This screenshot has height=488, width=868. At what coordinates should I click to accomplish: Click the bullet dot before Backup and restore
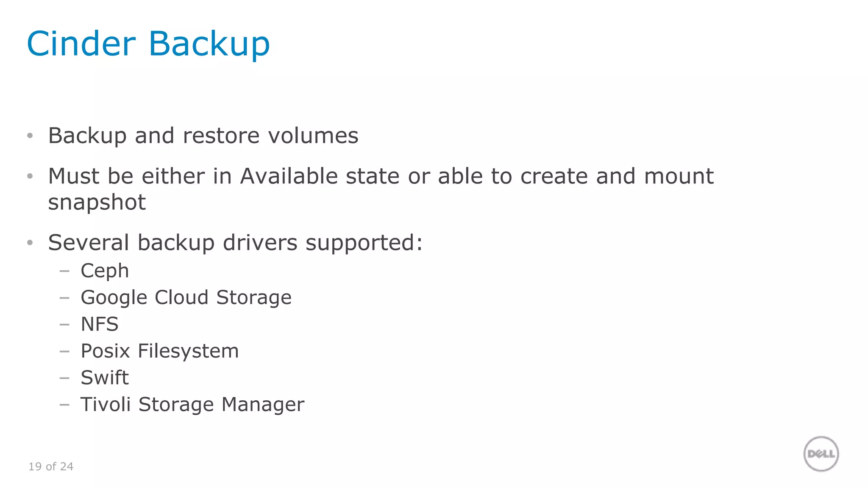point(30,136)
